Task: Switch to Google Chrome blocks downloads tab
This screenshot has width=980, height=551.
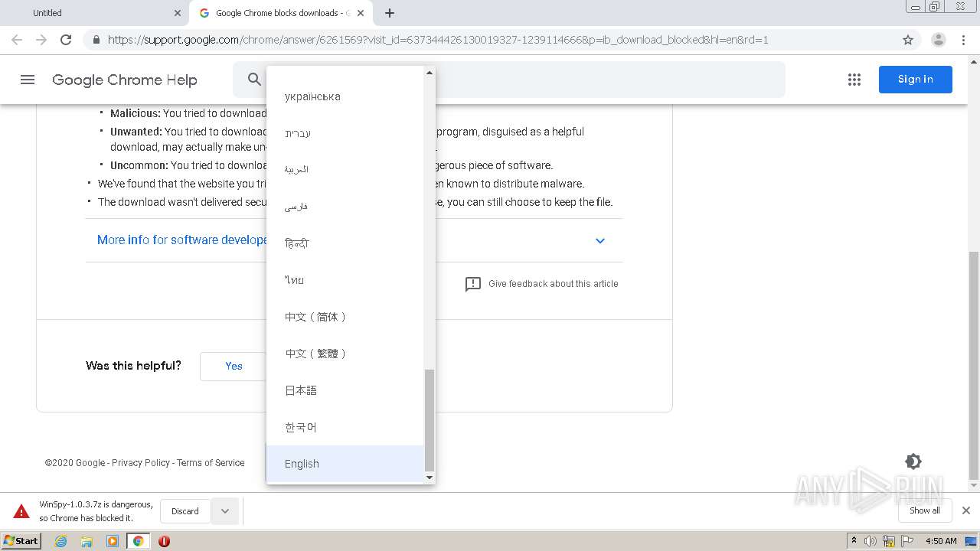Action: click(281, 13)
